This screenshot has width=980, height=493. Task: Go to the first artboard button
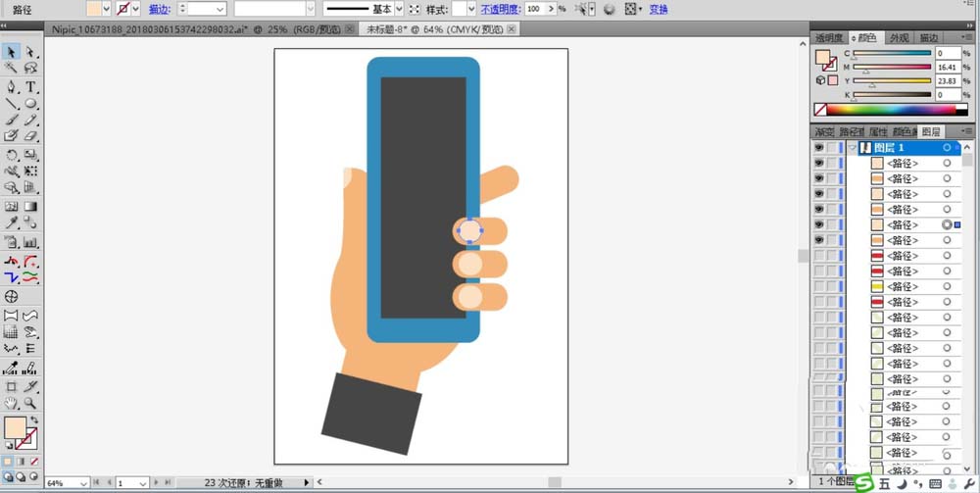[x=96, y=482]
